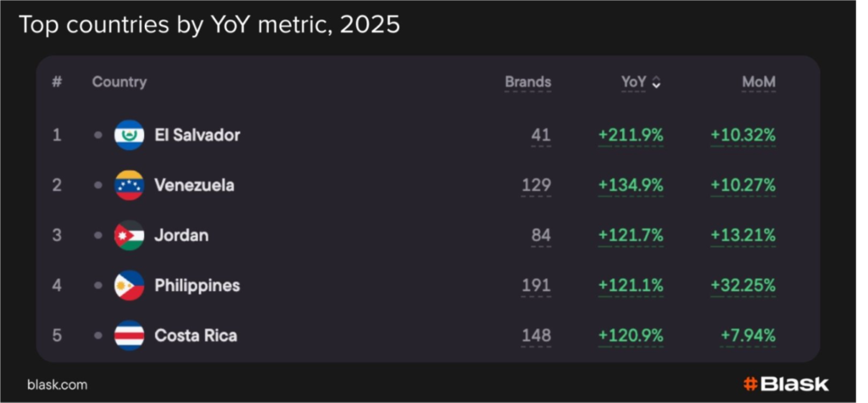Click the El Salvador flag icon
This screenshot has height=403, width=868.
pos(129,135)
